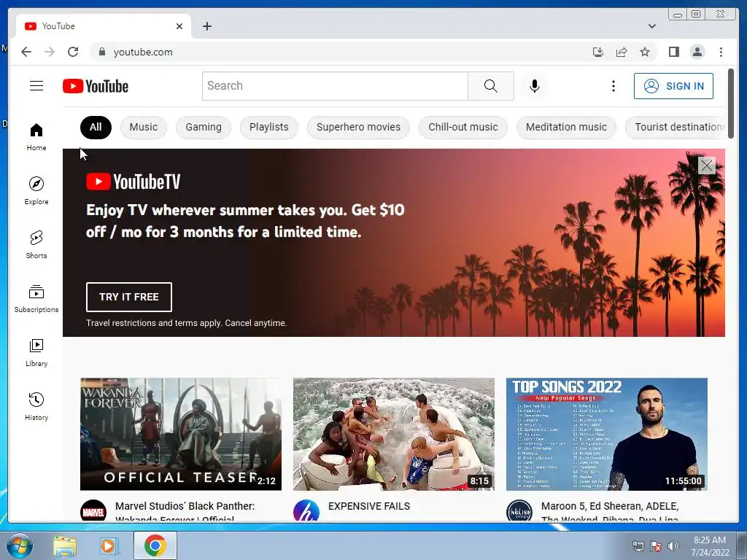747x560 pixels.
Task: Go back with browser back arrow
Action: (26, 52)
